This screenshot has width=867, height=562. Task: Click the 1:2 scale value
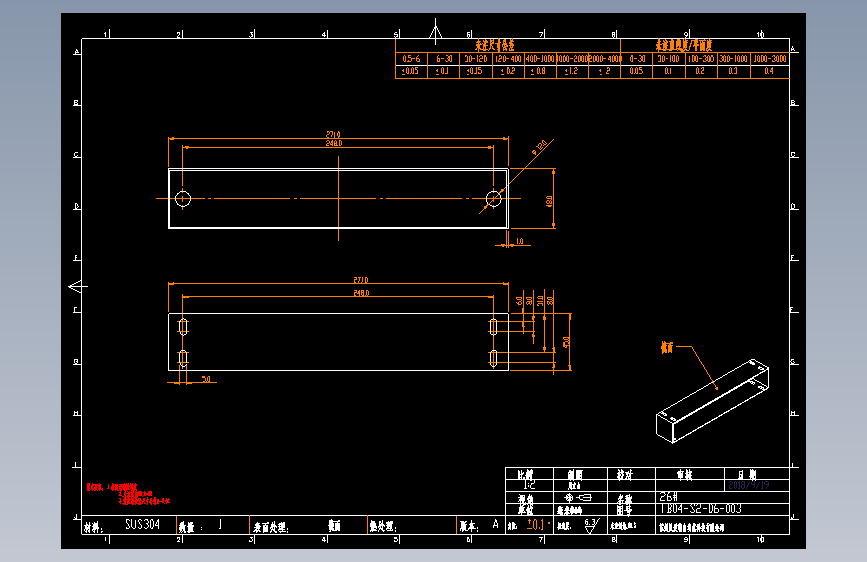pos(529,485)
